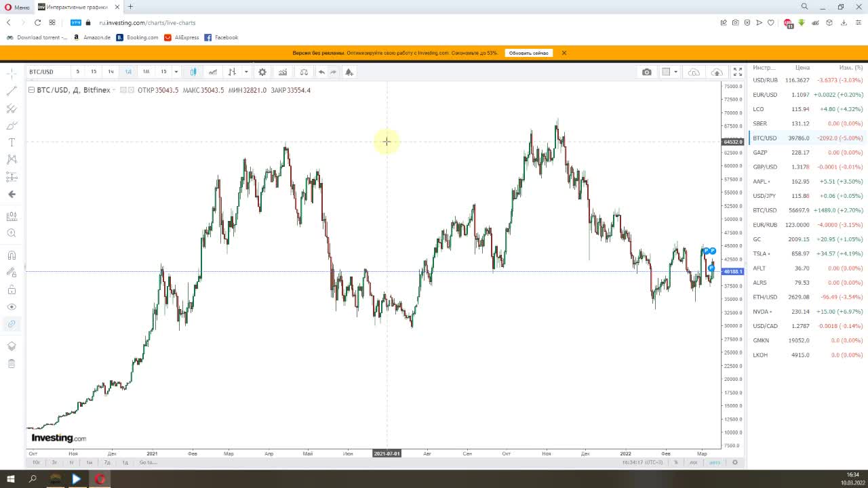Click the Обновить сейчас button
The image size is (868, 488).
[529, 53]
